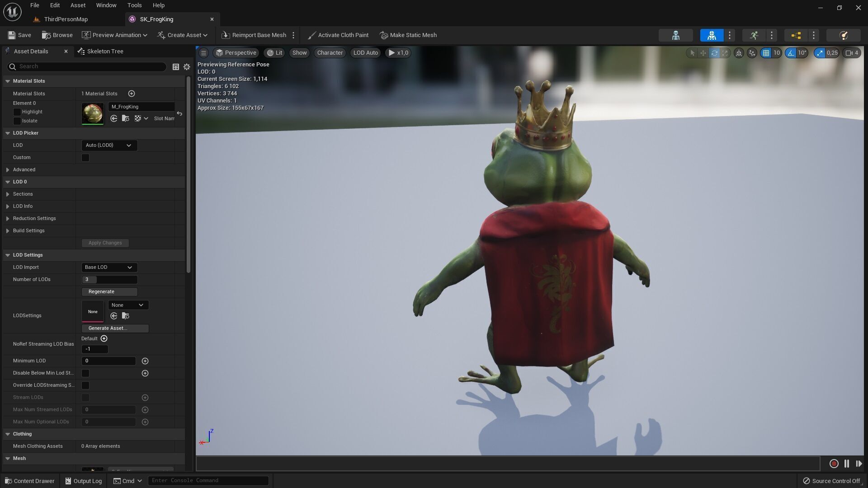The width and height of the screenshot is (868, 488).
Task: Toggle Override LODStreaming Settings checkbox
Action: [x=85, y=385]
